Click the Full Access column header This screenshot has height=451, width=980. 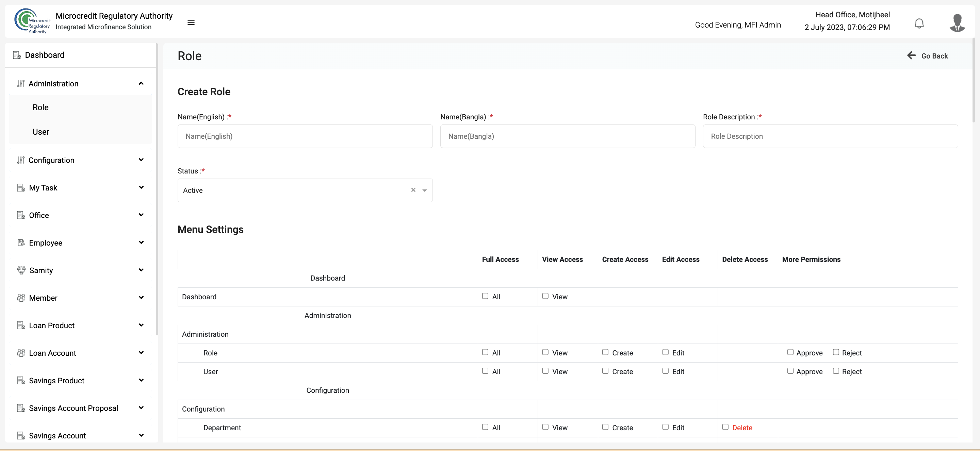click(500, 260)
